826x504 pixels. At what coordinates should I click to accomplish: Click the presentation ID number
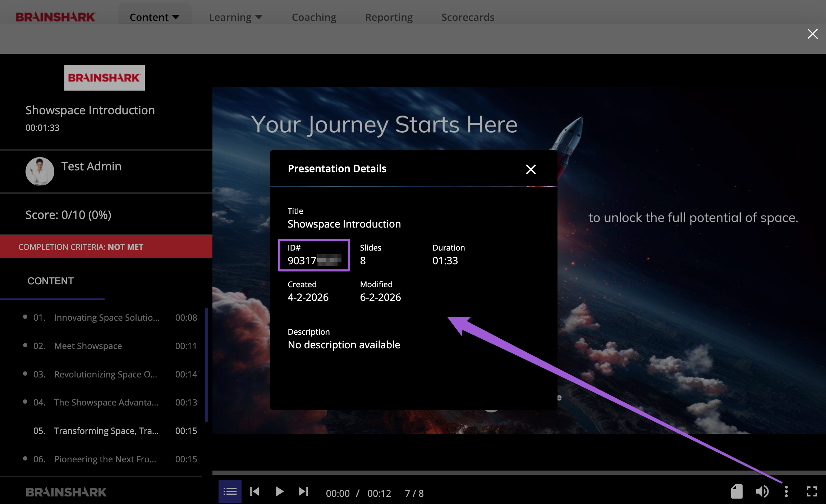(x=315, y=260)
